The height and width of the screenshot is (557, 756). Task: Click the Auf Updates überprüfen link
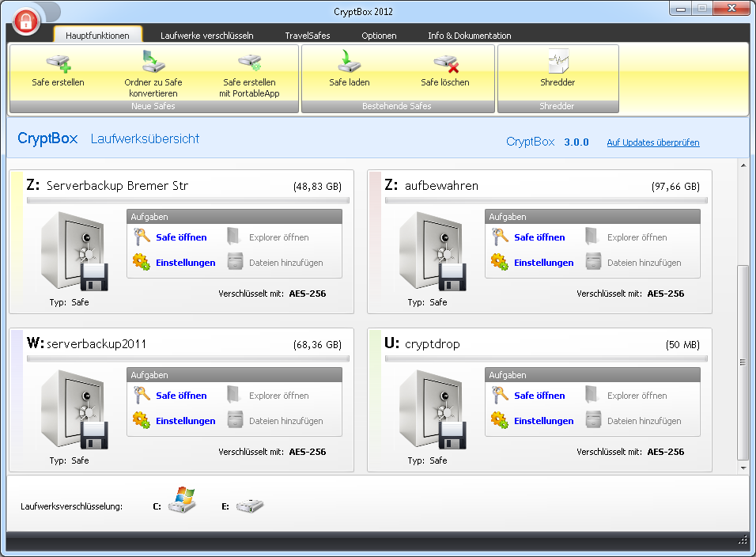(653, 142)
